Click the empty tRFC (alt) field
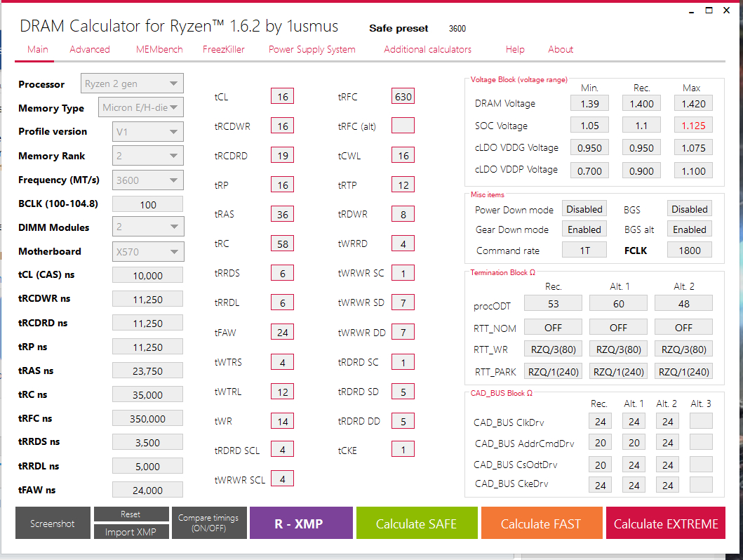The image size is (743, 560). (403, 126)
